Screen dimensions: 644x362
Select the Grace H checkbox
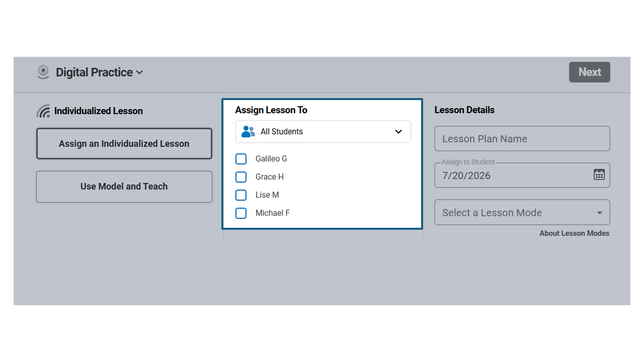tap(241, 177)
